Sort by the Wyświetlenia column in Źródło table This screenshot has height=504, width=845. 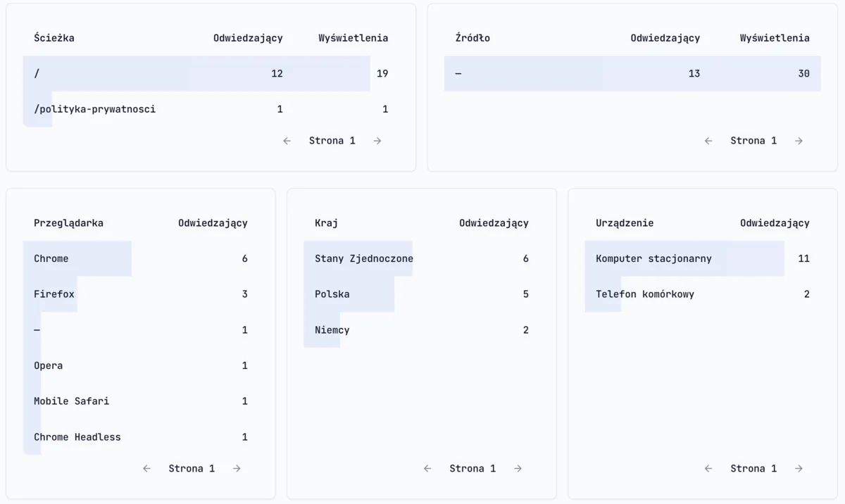pyautogui.click(x=774, y=38)
